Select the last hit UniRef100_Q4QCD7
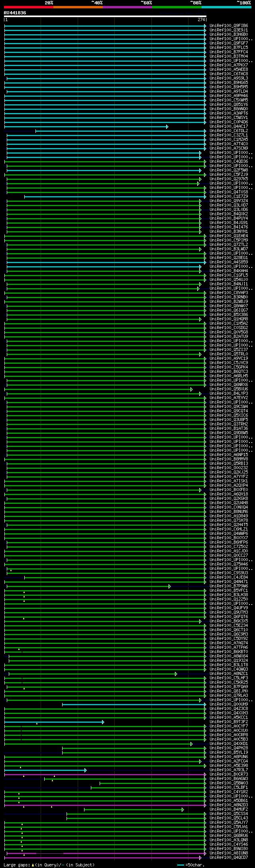Screen dimensions: 255x868 (229, 858)
